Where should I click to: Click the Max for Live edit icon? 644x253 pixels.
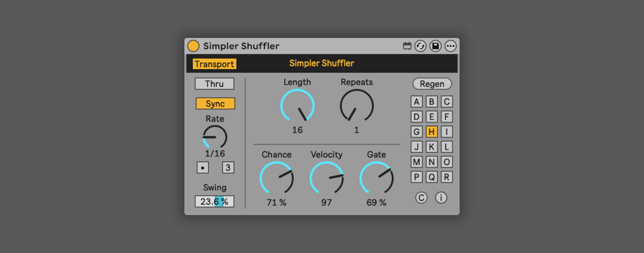click(407, 46)
